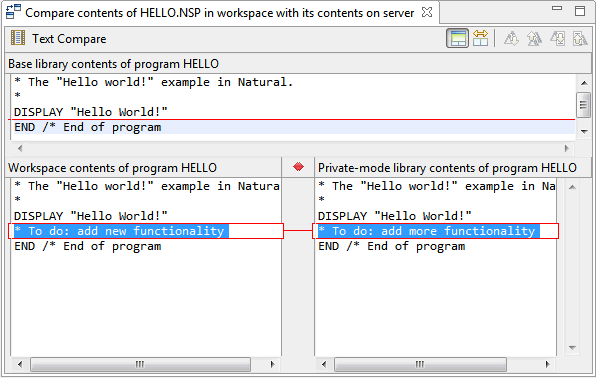Click the Previous Change toolbar icon

pyautogui.click(x=580, y=38)
